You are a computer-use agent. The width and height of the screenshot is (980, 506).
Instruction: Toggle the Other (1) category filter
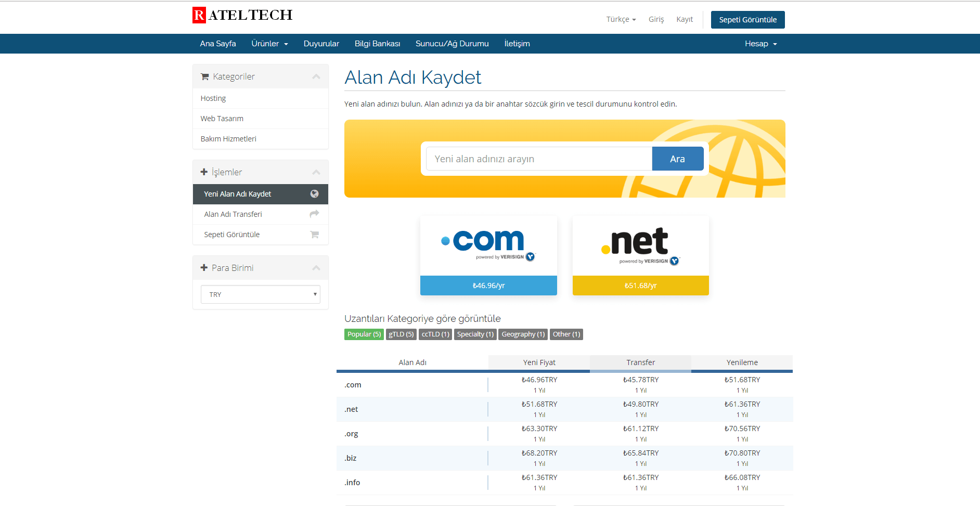coord(566,334)
